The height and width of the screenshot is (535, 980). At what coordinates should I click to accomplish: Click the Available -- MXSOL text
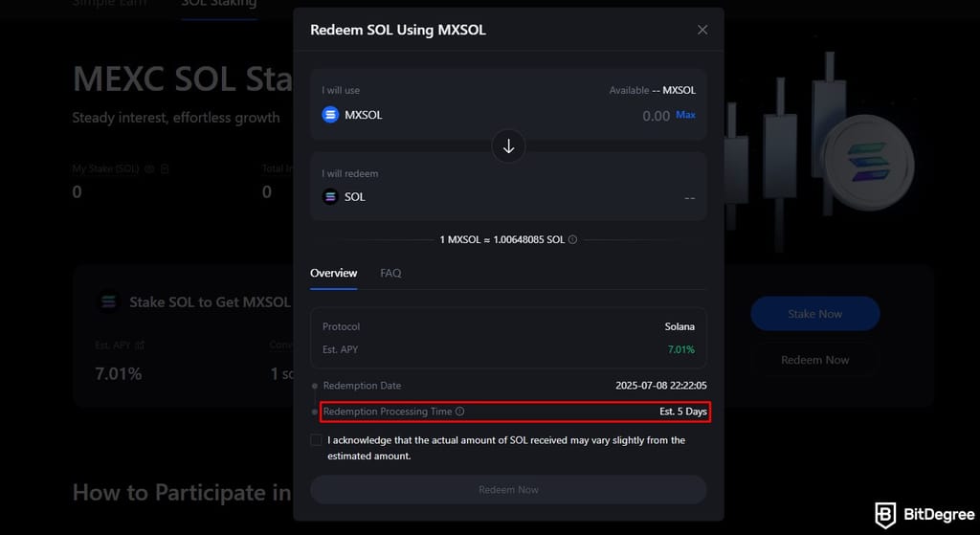click(653, 91)
